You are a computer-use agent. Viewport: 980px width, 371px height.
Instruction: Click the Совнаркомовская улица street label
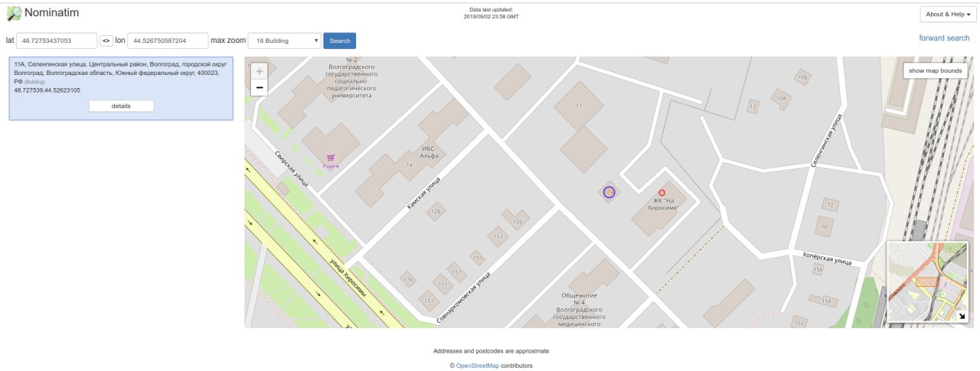(462, 296)
